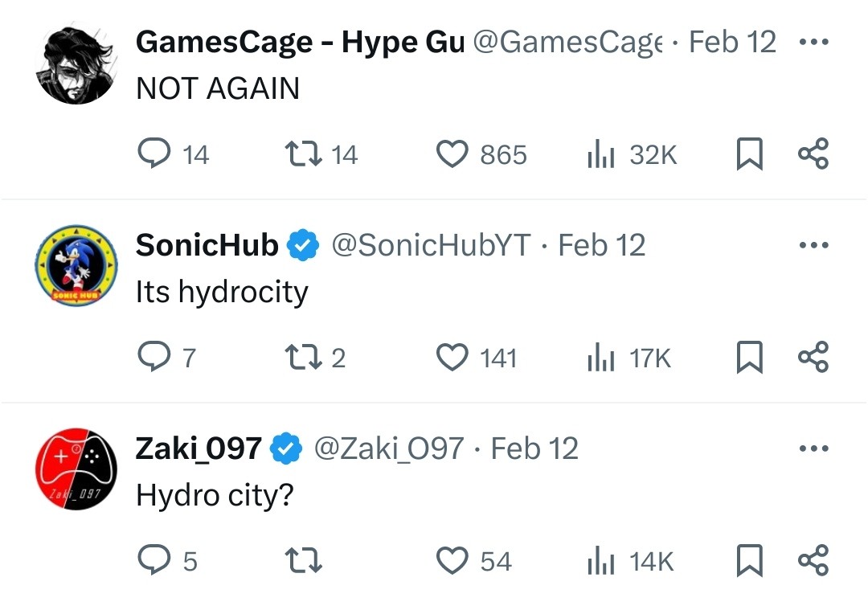Open the SonicHub profile picture
The width and height of the screenshot is (868, 602).
(76, 266)
